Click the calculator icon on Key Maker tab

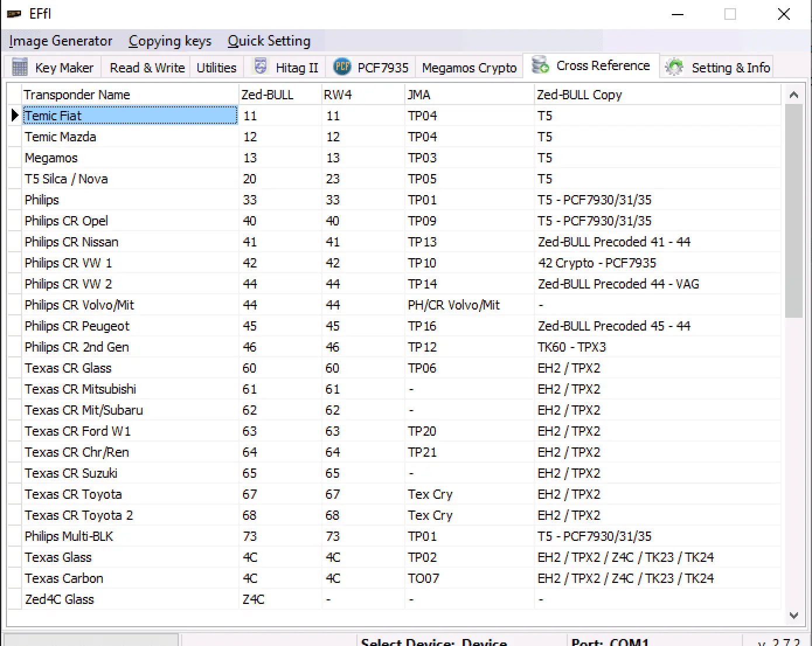coord(20,68)
